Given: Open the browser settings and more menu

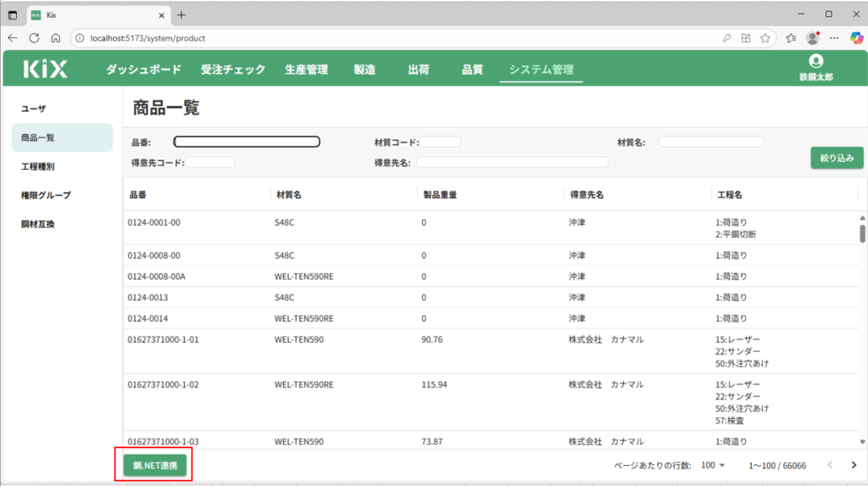Looking at the screenshot, I should click(x=834, y=38).
